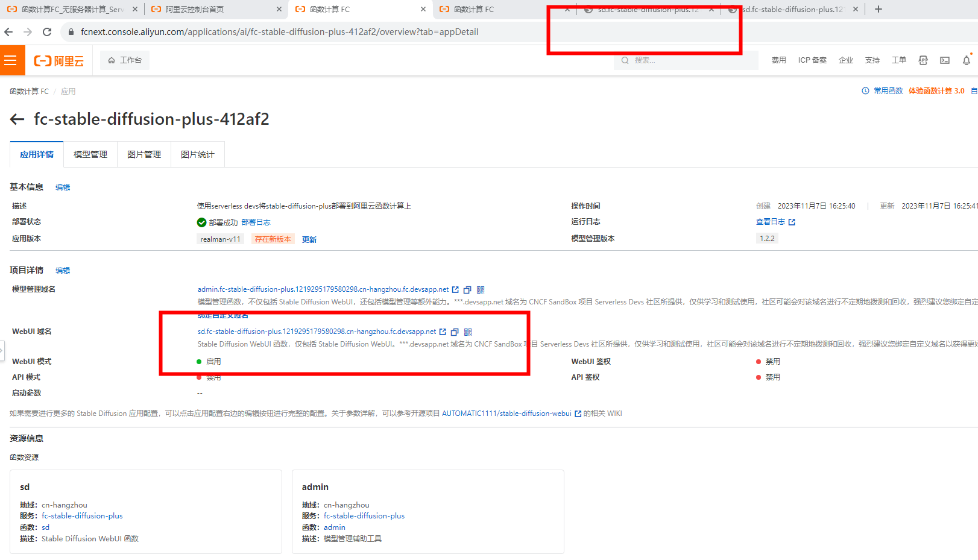The height and width of the screenshot is (560, 978).
Task: Click 编辑 next to 基本信息
Action: click(x=63, y=187)
